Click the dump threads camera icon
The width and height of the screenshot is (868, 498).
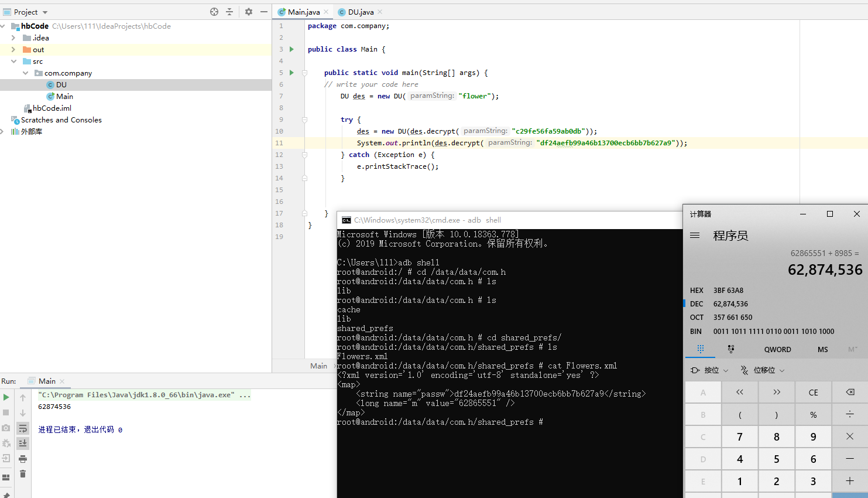[6, 428]
